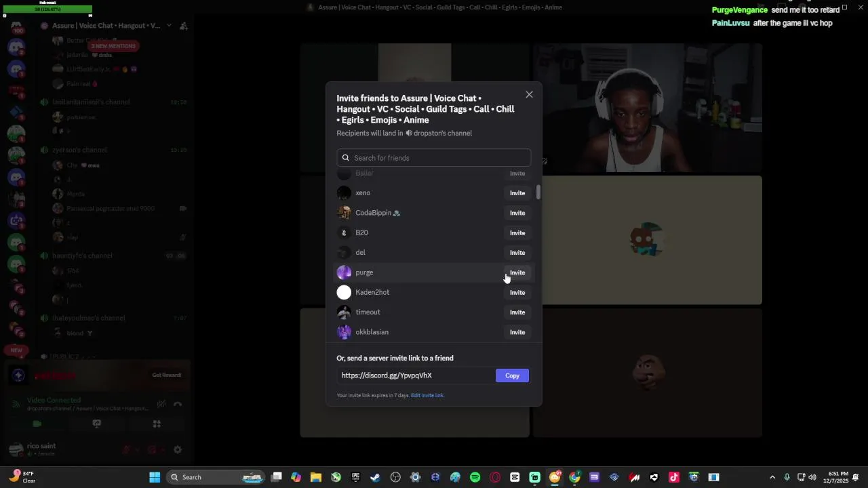Click Invite next to B20

[x=517, y=232]
